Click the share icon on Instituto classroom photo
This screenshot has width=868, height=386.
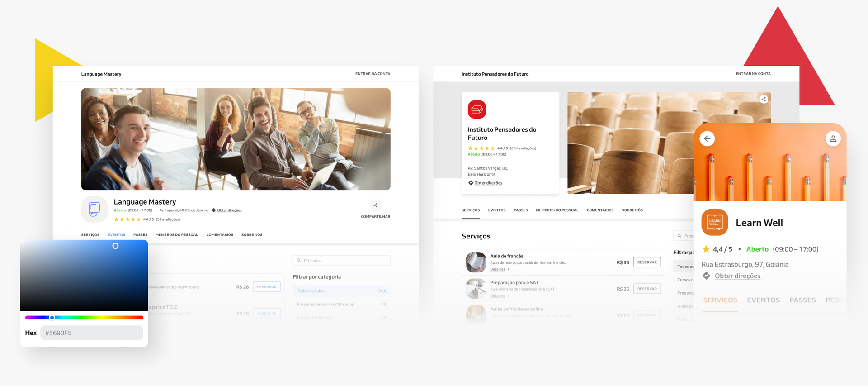[x=764, y=100]
